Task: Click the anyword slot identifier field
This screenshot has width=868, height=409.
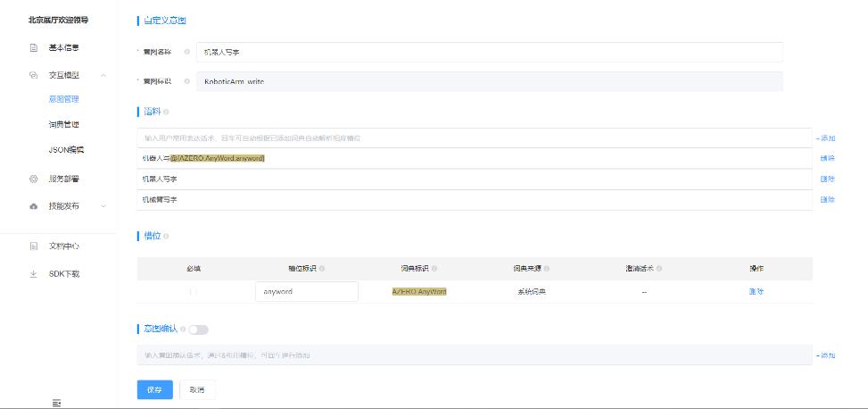Action: coord(307,291)
